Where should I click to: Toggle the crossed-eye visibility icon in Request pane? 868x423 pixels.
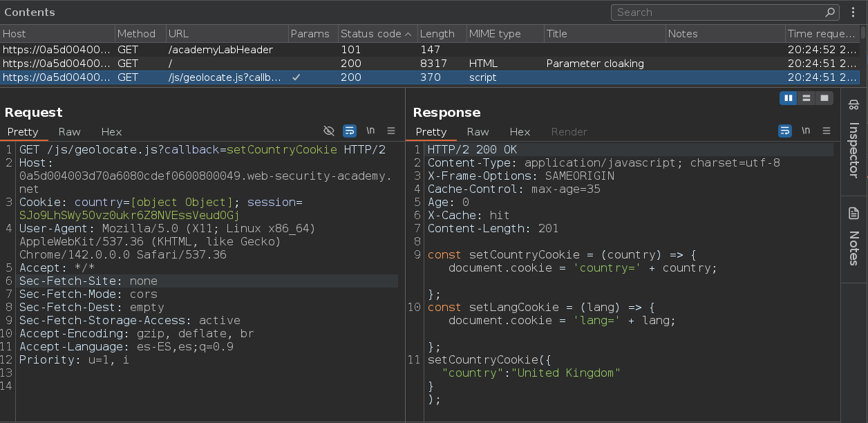coord(329,131)
